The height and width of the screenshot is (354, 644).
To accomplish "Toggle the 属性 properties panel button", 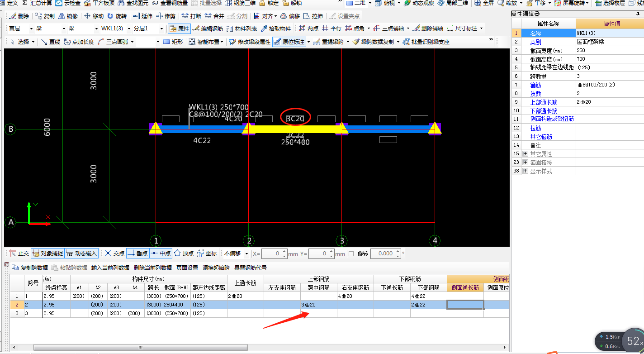I will [x=179, y=29].
